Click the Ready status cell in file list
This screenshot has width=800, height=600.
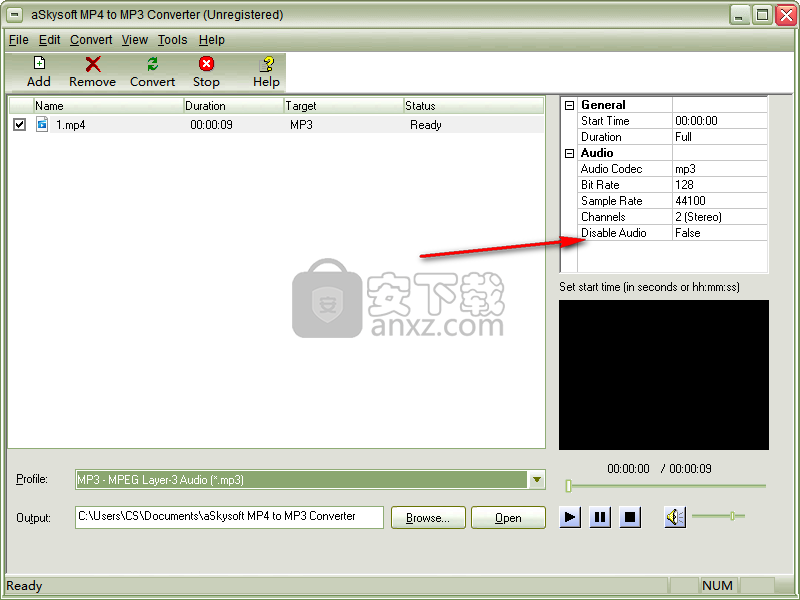point(426,125)
